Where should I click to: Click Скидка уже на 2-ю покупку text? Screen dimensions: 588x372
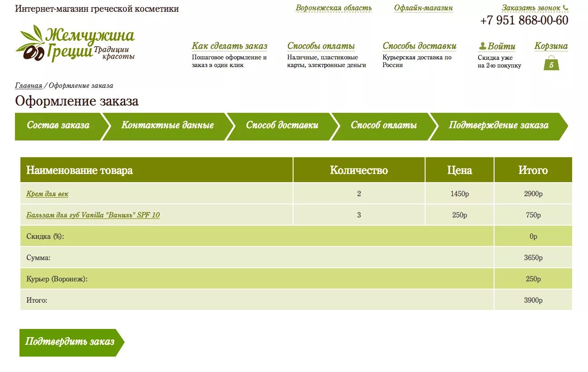tap(500, 62)
